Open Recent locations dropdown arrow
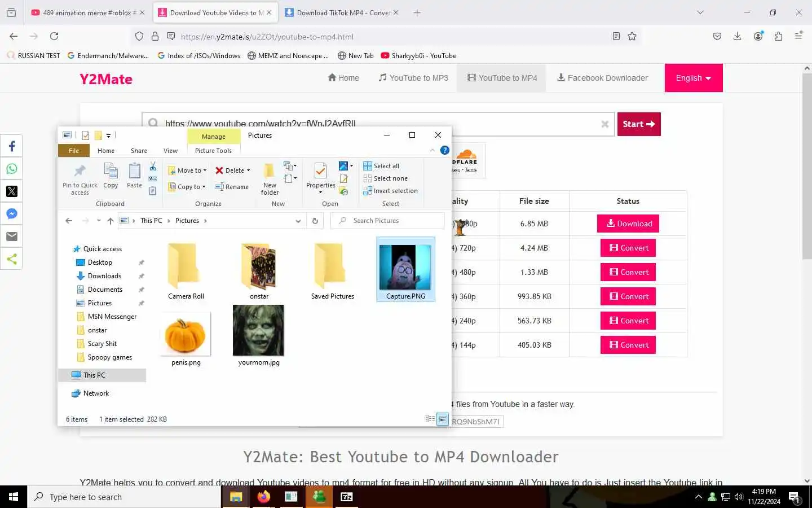The image size is (812, 508). click(x=99, y=221)
